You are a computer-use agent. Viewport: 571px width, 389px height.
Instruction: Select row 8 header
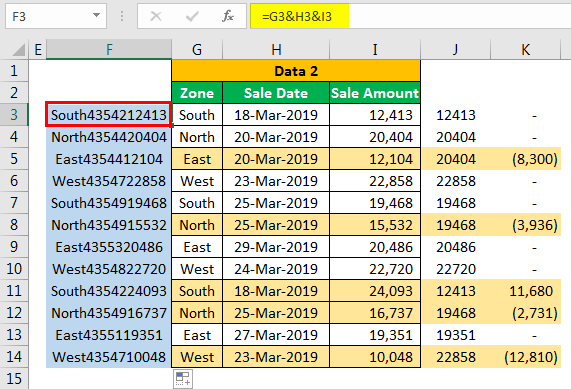(14, 225)
